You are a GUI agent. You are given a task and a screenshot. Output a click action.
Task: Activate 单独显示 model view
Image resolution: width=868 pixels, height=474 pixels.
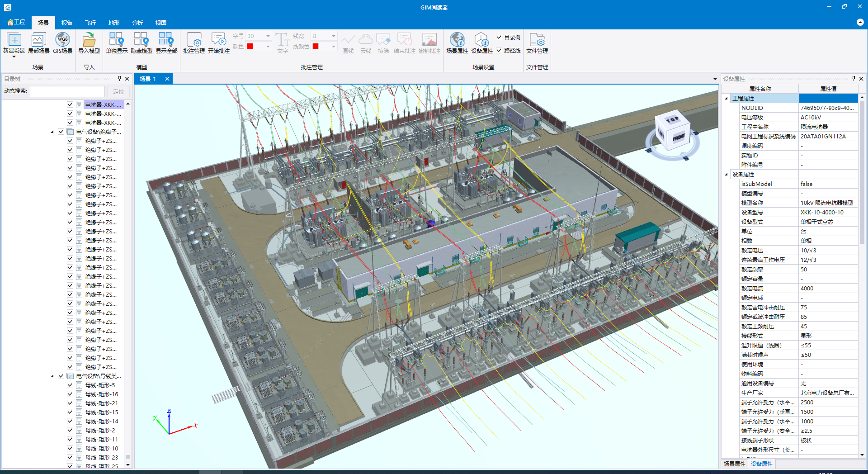click(x=117, y=43)
